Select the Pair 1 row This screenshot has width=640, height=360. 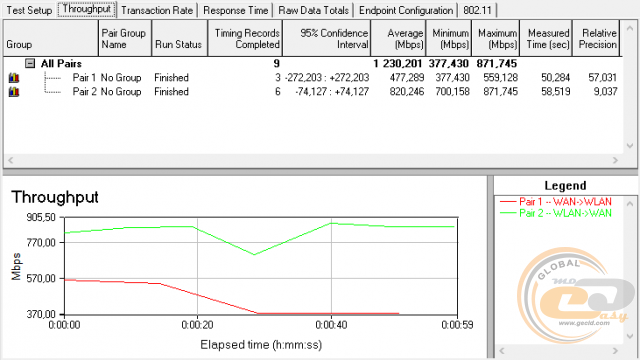point(313,78)
